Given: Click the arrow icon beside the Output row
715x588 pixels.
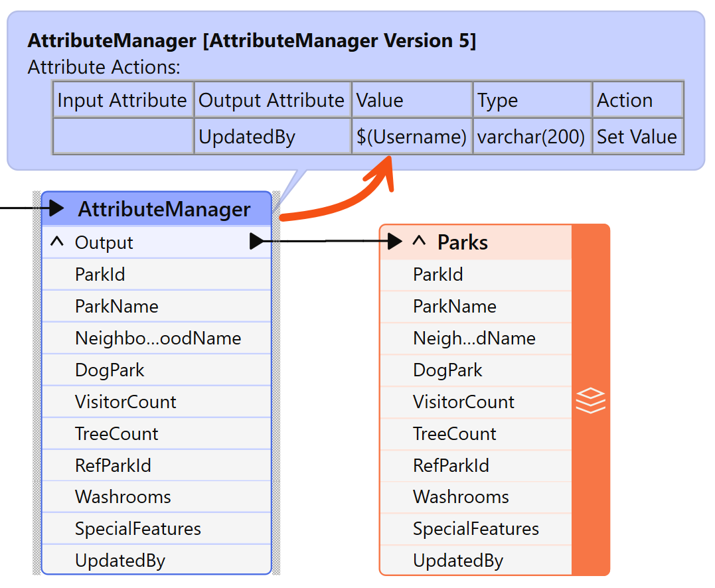Looking at the screenshot, I should coord(256,242).
